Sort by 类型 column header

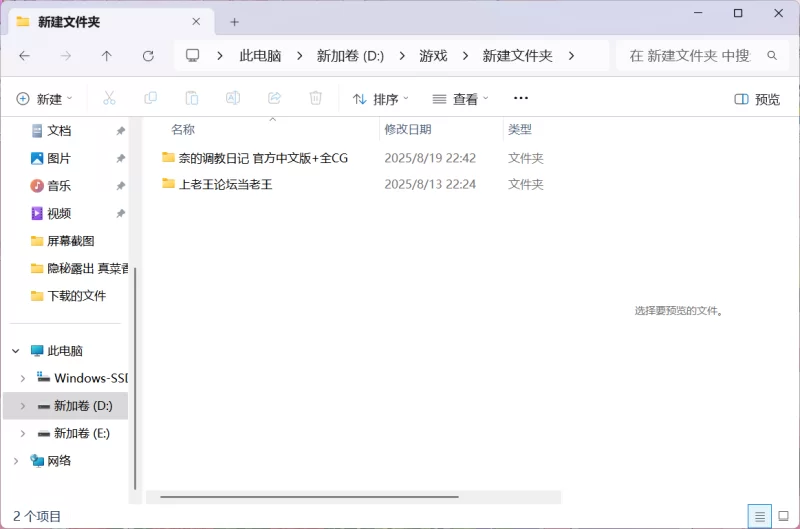pyautogui.click(x=520, y=130)
